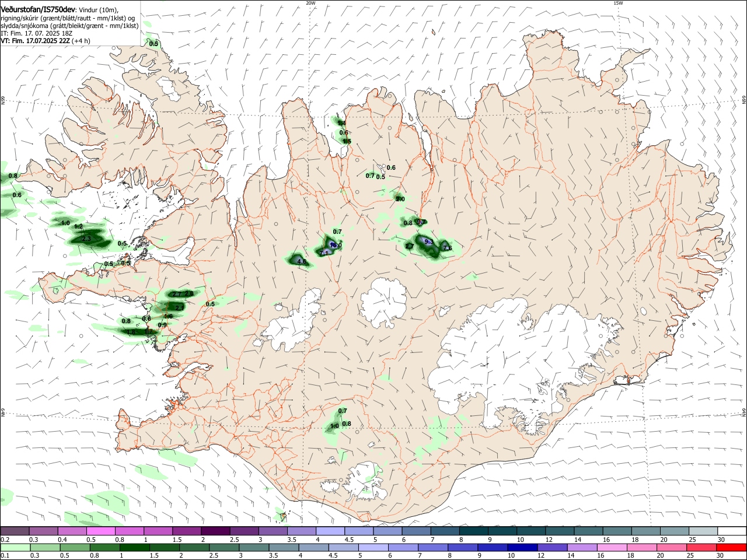747x560 pixels.
Task: Click the 16.0 precipitation value on the map
Action: pos(335,245)
